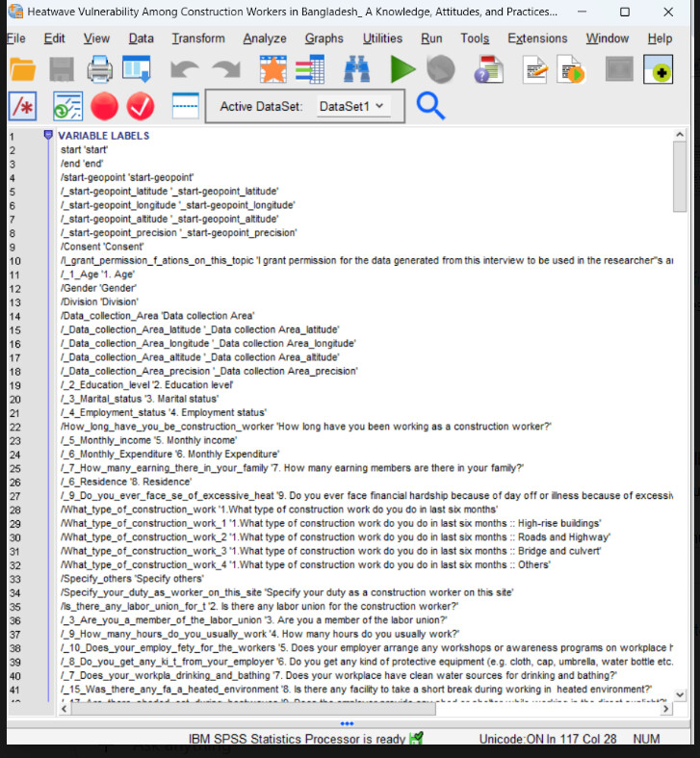
Task: Click the Recall recently used dialogs icon
Action: [x=137, y=70]
